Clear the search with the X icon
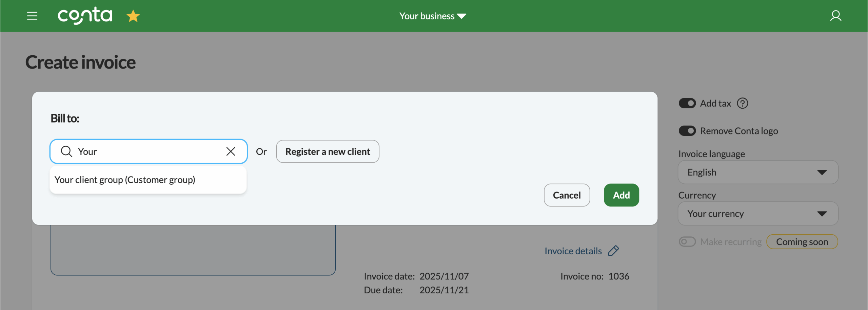 coord(231,151)
